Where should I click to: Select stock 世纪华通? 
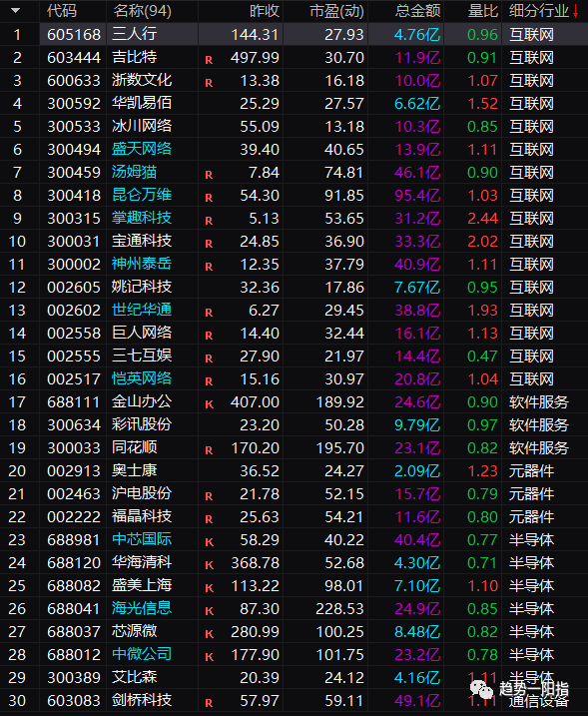[142, 310]
